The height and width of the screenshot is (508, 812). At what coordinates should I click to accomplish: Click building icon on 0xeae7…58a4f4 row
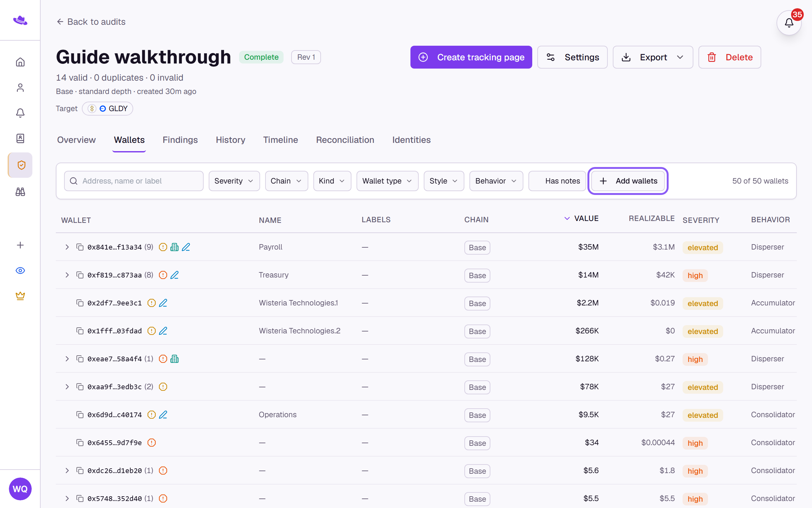(174, 359)
